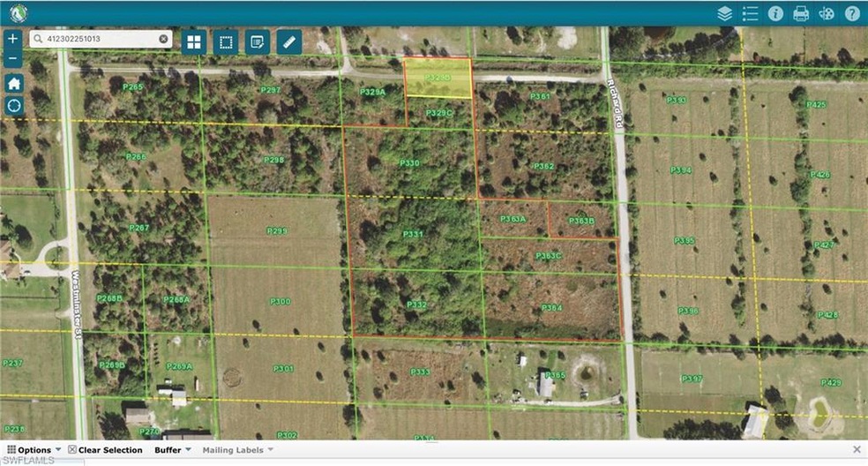Open the map layers stack icon
The height and width of the screenshot is (466, 868).
click(724, 13)
